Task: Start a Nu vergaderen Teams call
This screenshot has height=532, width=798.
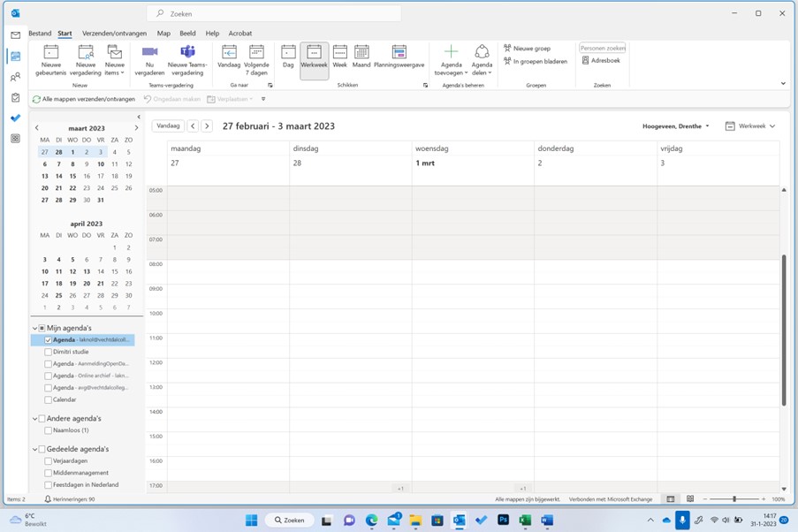Action: [x=149, y=61]
